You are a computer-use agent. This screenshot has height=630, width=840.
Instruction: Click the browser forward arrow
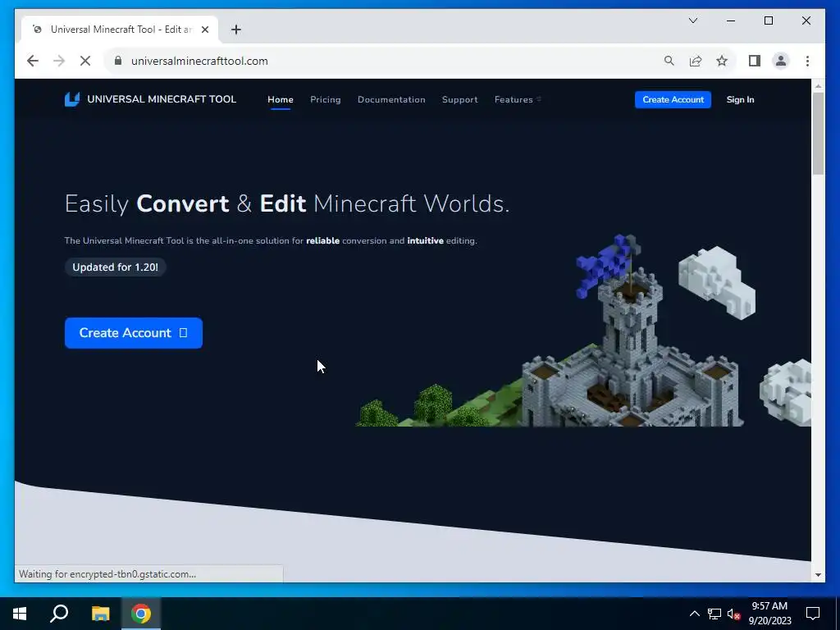[59, 61]
